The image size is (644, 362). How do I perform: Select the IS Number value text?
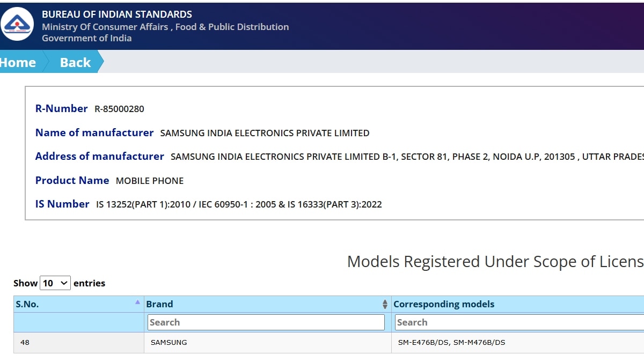(x=239, y=204)
